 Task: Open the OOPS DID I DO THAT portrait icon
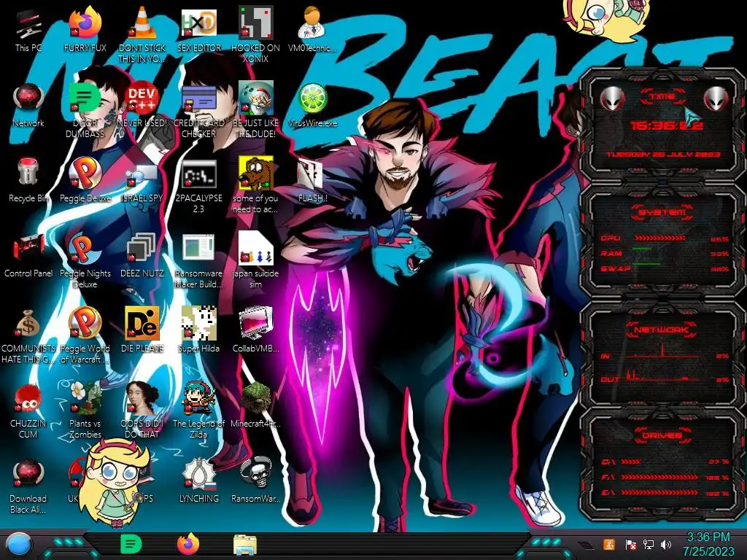(142, 411)
